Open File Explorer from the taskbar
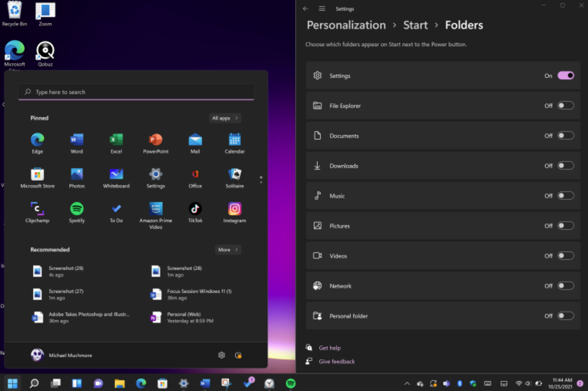Screen dimensions: 588x391 click(x=120, y=383)
